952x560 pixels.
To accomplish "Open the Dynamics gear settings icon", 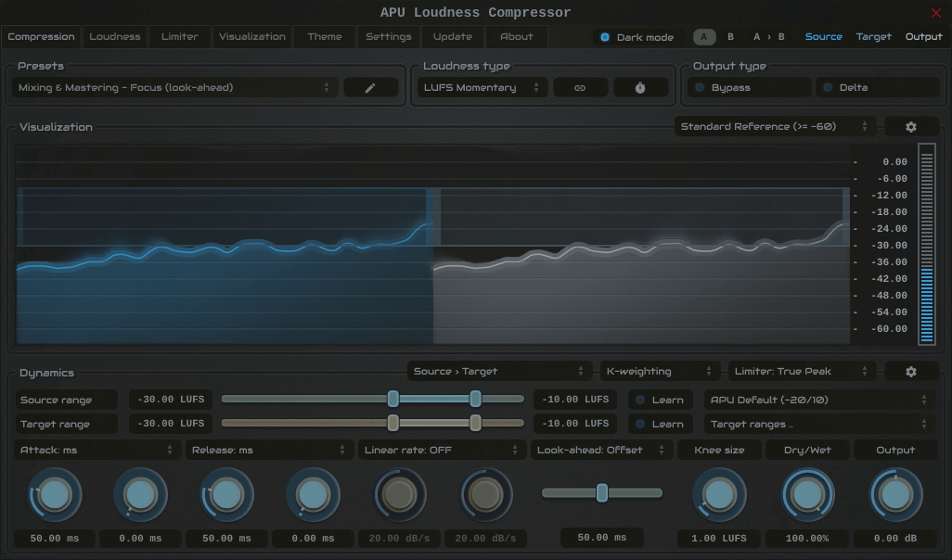I will pyautogui.click(x=911, y=371).
